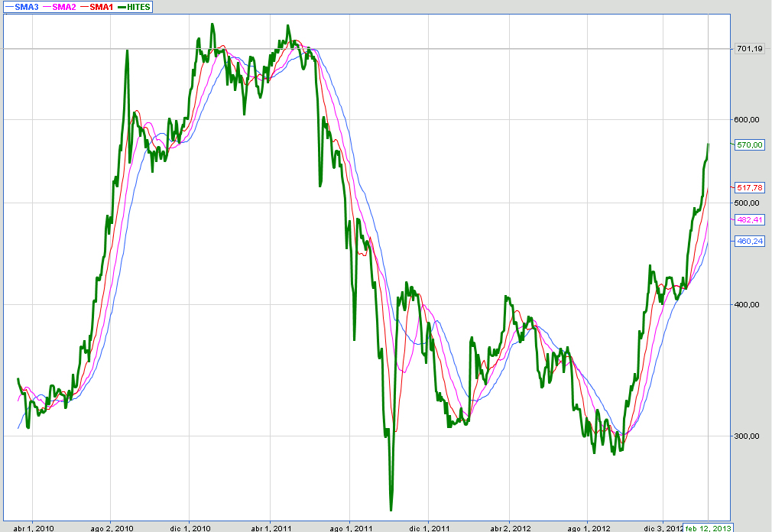Click the green 570,00 last price tag
The height and width of the screenshot is (532, 772).
[749, 144]
